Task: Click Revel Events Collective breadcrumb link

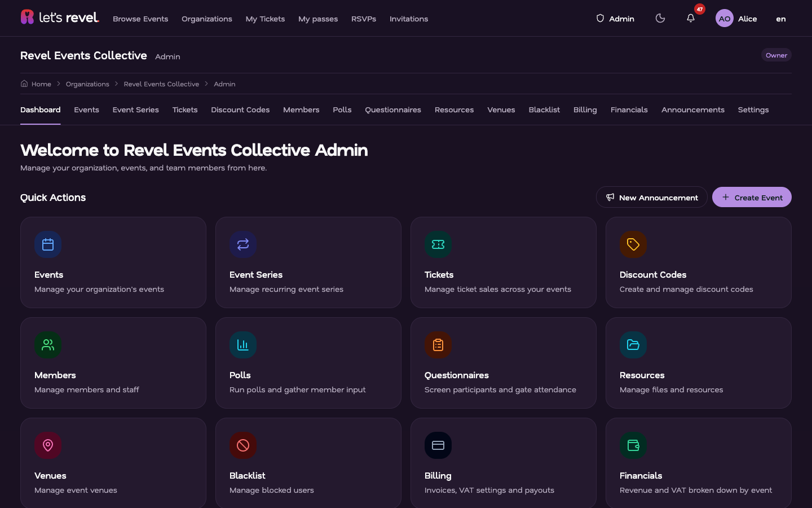Action: pos(161,84)
